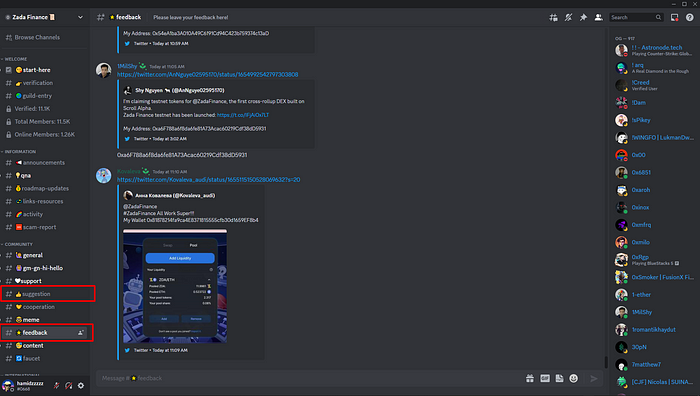700x396 pixels.
Task: Click 1MilShy's message avatar
Action: click(104, 70)
